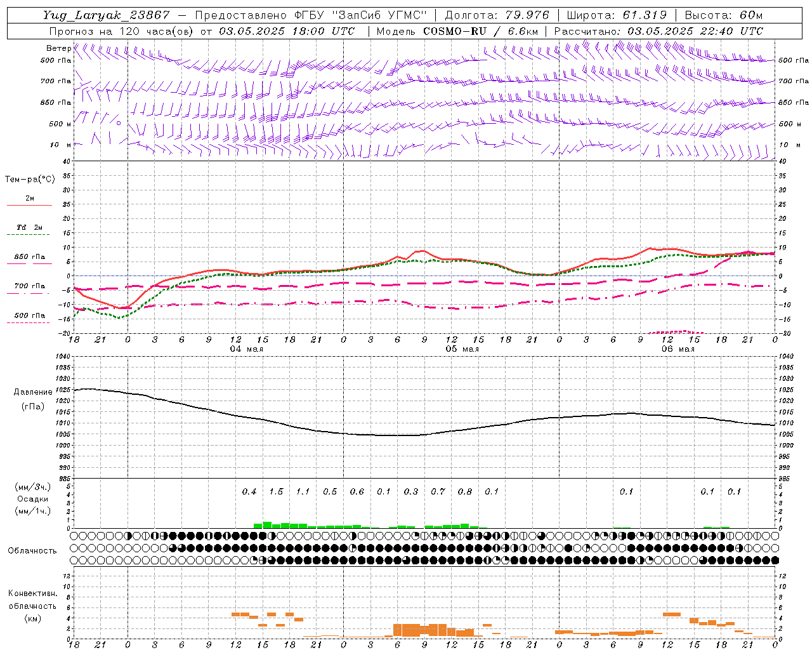Select the forecast text "Прогноз на 120 часа(ов)"
This screenshot has width=812, height=650.
[x=121, y=31]
